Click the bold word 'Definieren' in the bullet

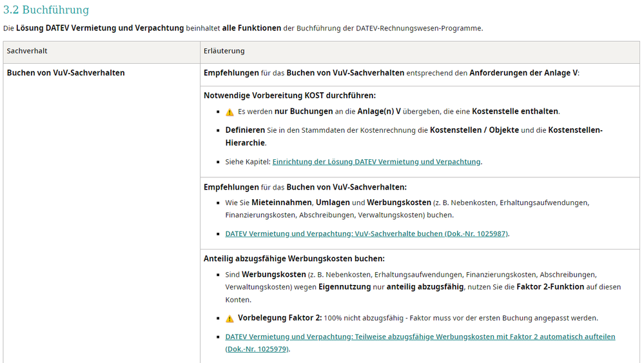pyautogui.click(x=245, y=130)
